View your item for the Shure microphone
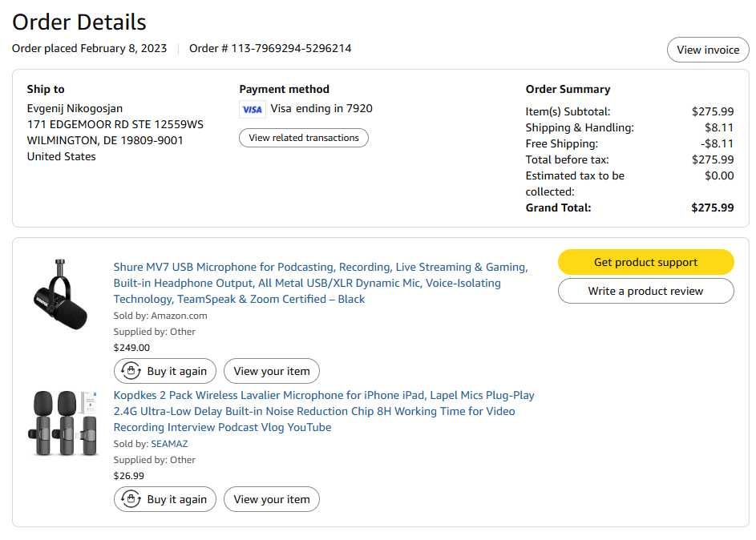 click(272, 371)
